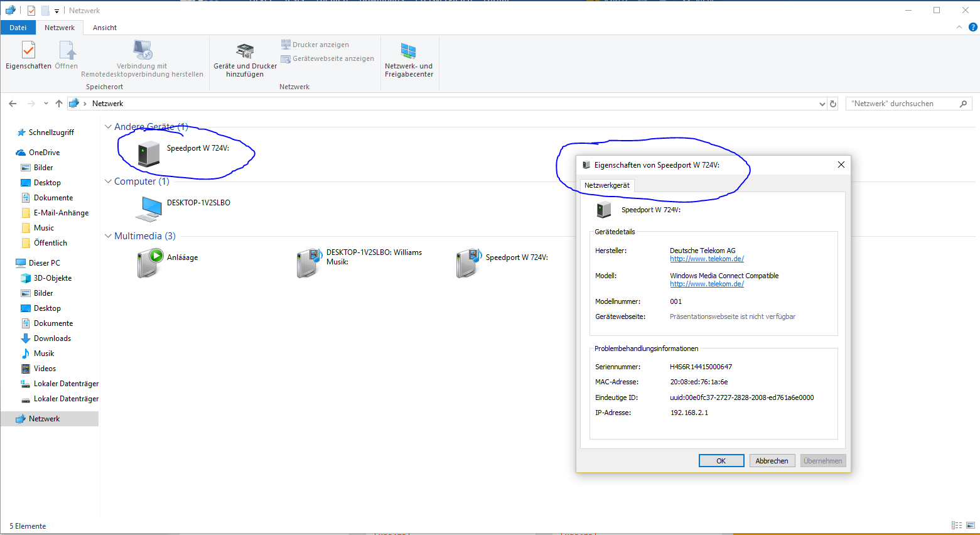Image resolution: width=980 pixels, height=535 pixels.
Task: Click the forward navigation arrow
Action: 31,104
